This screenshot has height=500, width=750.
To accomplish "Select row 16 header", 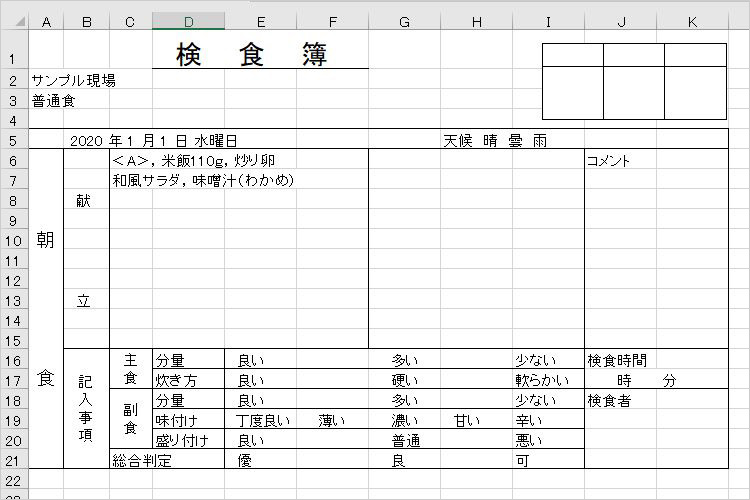I will (x=14, y=361).
